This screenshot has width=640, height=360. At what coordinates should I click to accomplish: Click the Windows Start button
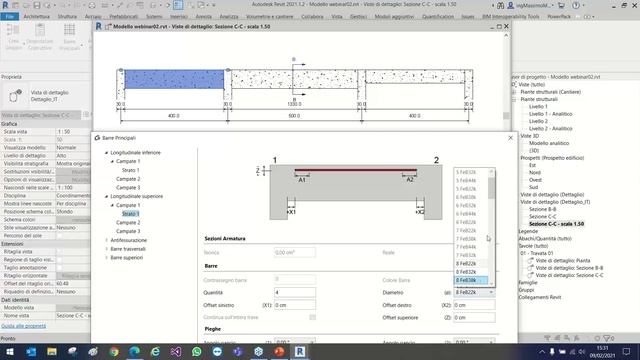(10, 352)
